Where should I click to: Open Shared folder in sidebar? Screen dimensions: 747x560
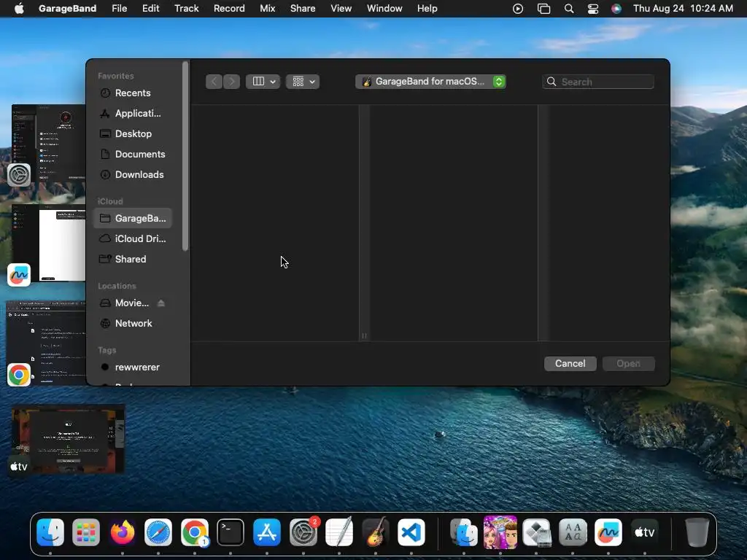pos(133,259)
